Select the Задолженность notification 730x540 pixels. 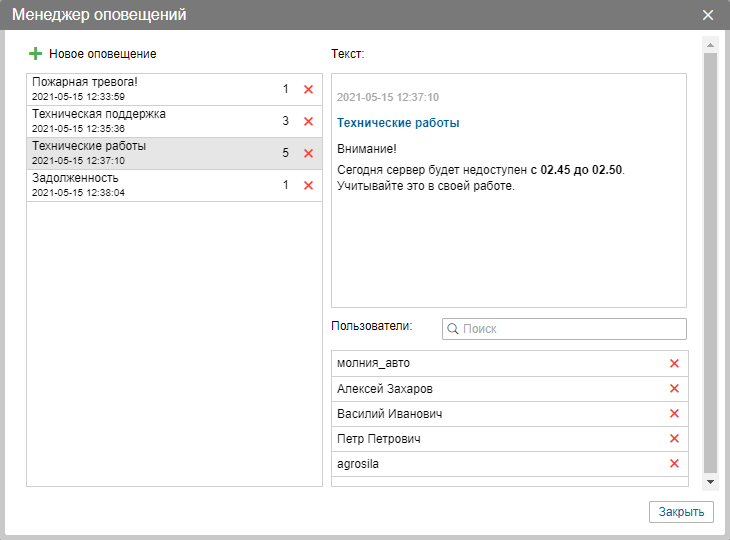[x=150, y=185]
